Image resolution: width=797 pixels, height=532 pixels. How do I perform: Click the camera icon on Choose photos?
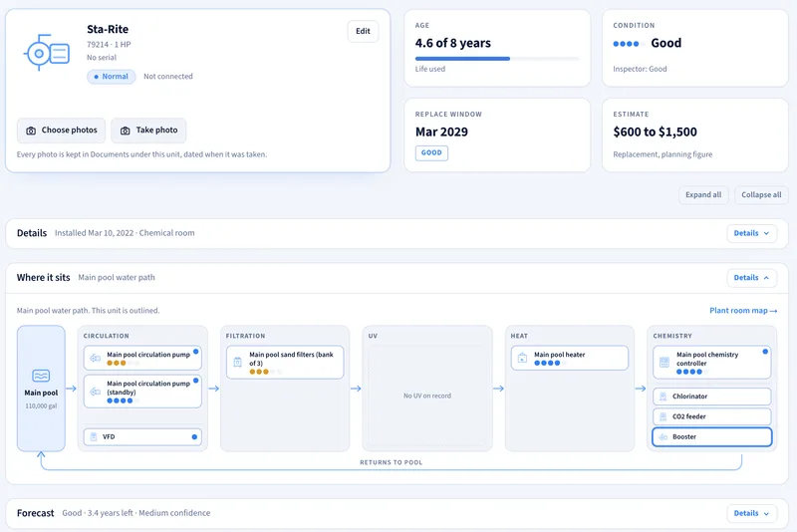coord(31,131)
